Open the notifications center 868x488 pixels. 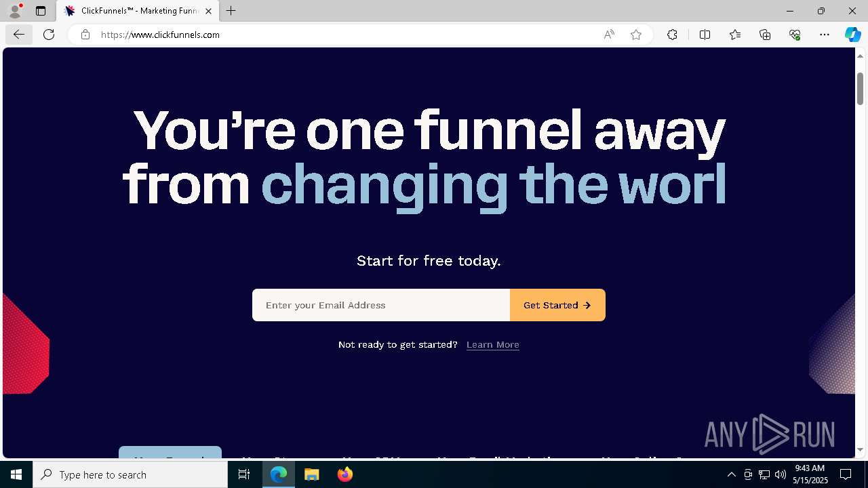(846, 474)
